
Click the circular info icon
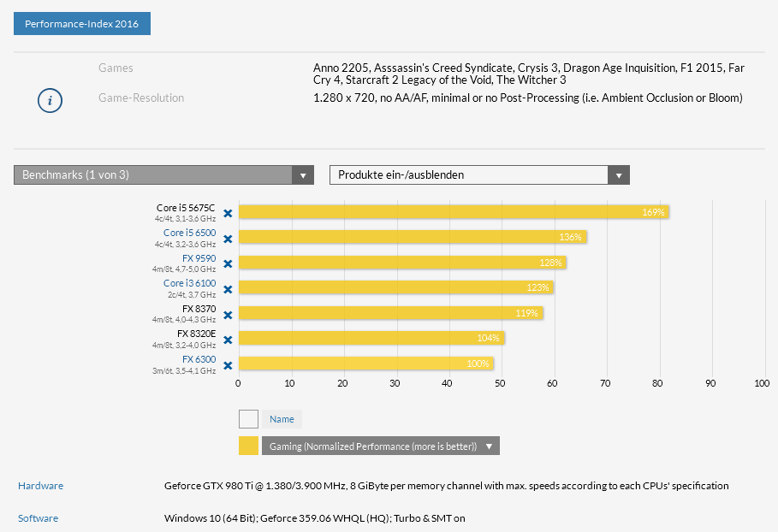tap(50, 101)
